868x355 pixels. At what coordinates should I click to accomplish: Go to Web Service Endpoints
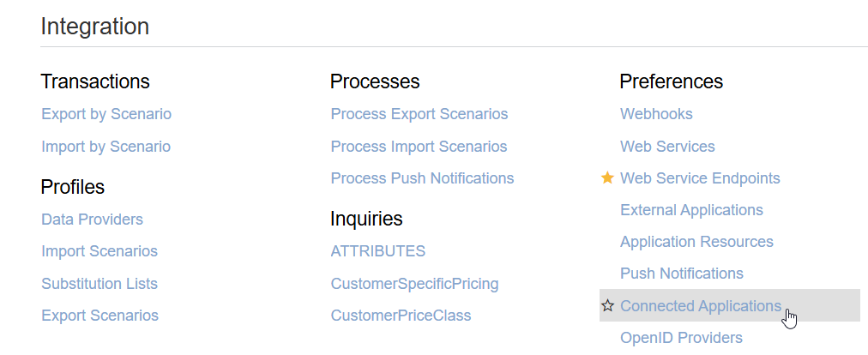click(x=700, y=178)
